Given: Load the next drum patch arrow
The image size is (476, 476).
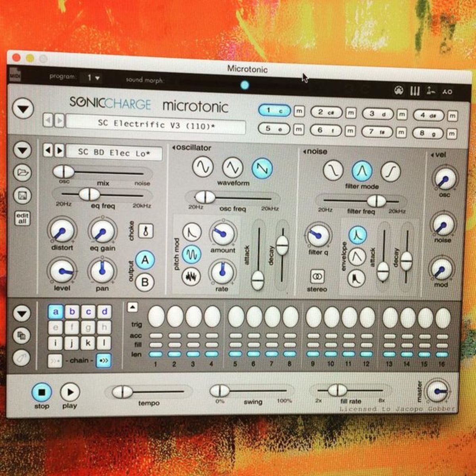Looking at the screenshot, I should (59, 151).
